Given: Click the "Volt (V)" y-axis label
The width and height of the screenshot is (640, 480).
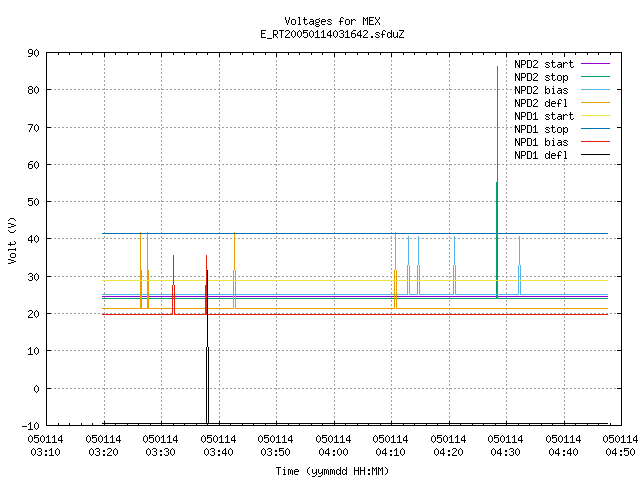Looking at the screenshot, I should point(12,240).
